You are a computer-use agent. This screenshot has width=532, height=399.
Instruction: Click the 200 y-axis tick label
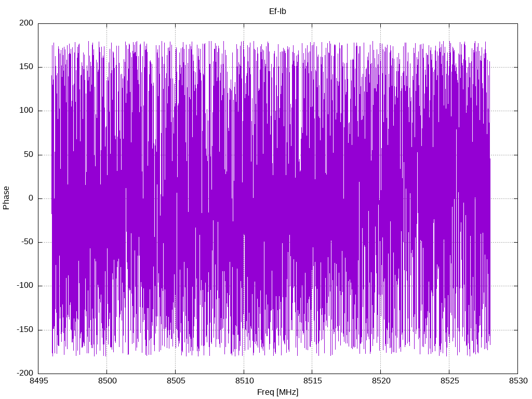26,23
